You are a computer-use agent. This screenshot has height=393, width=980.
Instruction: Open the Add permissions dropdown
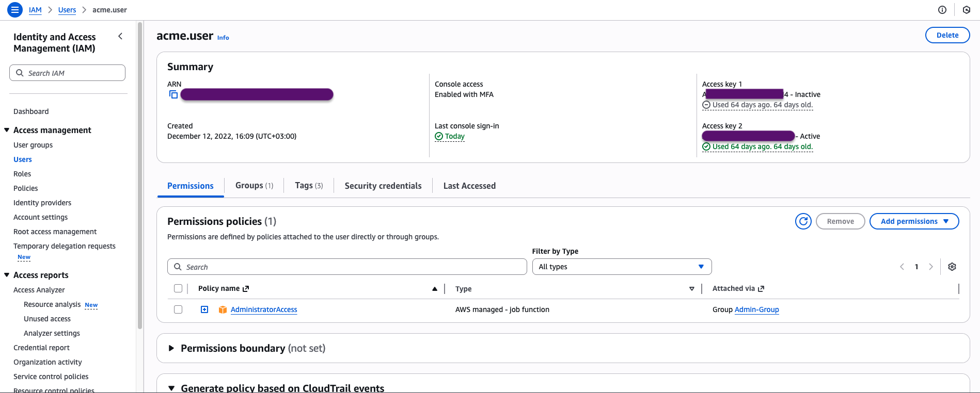(x=914, y=221)
